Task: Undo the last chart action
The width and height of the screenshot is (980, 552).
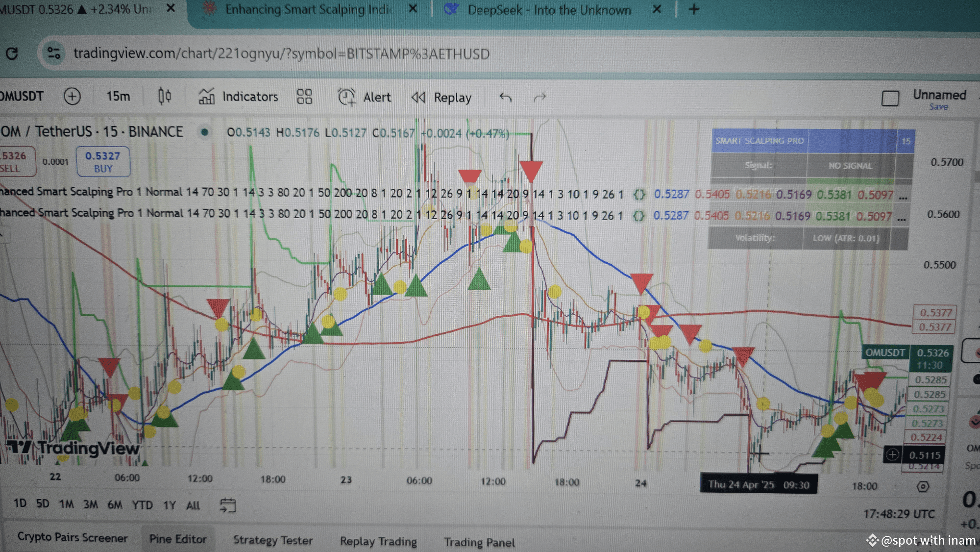Action: coord(506,98)
